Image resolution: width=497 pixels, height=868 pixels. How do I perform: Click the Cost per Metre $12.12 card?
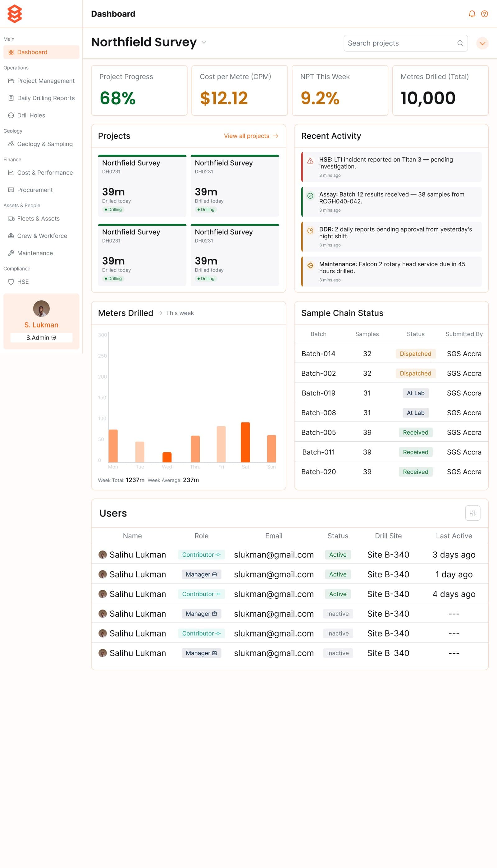[x=239, y=90]
